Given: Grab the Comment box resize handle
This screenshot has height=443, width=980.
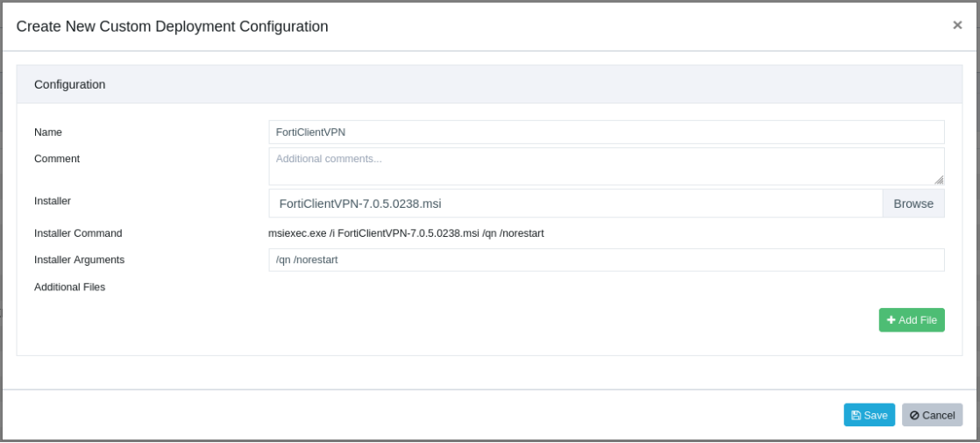Looking at the screenshot, I should pos(939,180).
